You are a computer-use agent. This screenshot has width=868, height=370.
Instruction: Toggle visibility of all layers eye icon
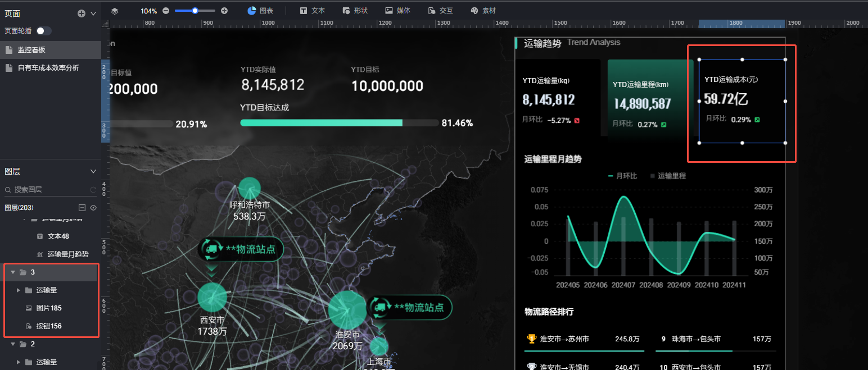click(93, 208)
